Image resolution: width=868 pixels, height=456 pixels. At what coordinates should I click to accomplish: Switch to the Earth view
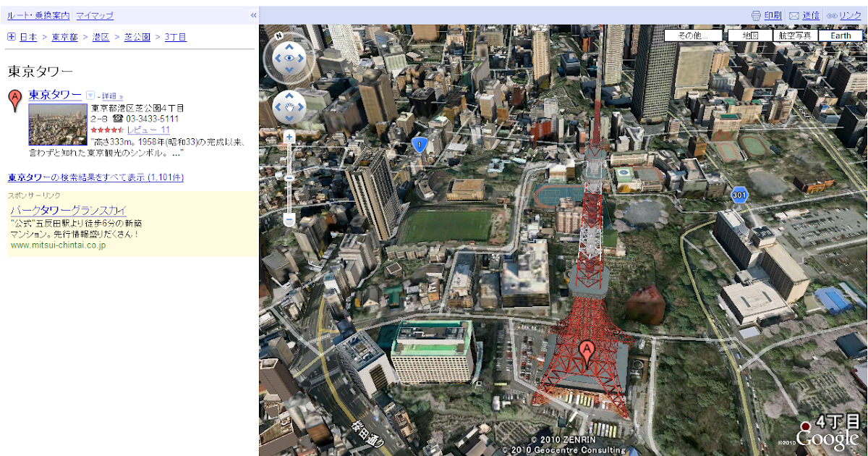841,35
